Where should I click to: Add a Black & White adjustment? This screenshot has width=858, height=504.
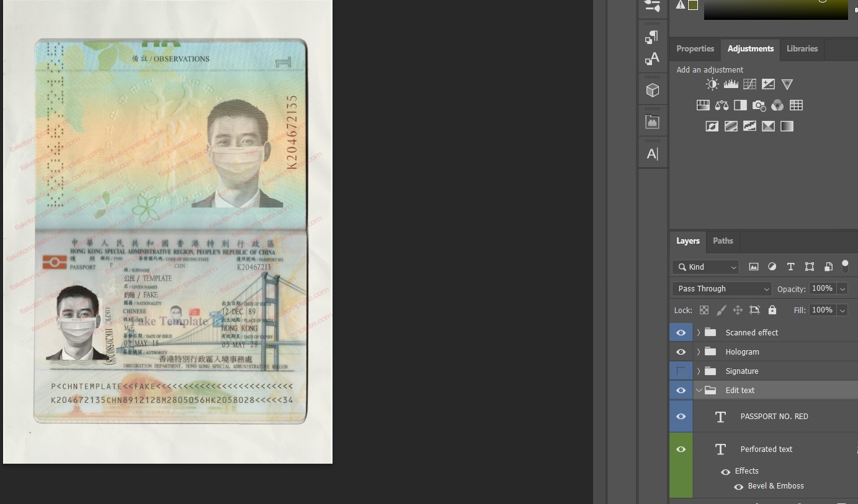pos(740,105)
